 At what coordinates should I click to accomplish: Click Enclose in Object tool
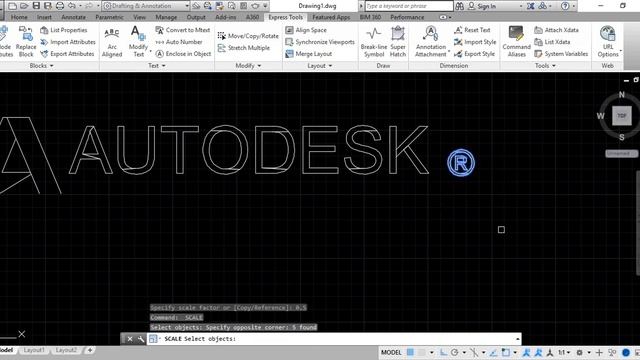pyautogui.click(x=183, y=53)
